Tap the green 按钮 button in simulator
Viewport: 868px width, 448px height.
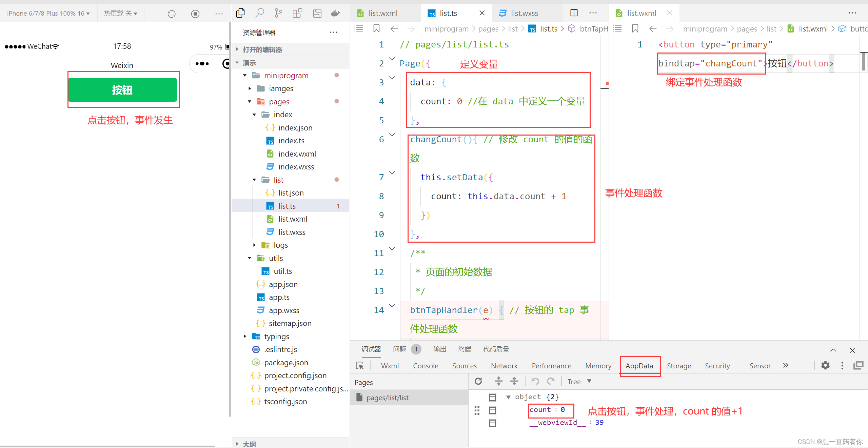122,90
